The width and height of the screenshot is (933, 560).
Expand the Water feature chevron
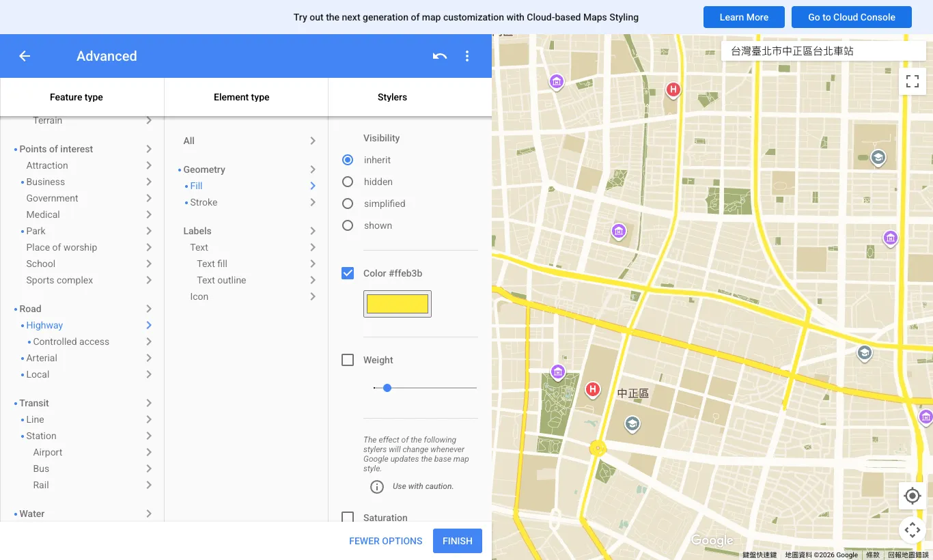point(149,514)
